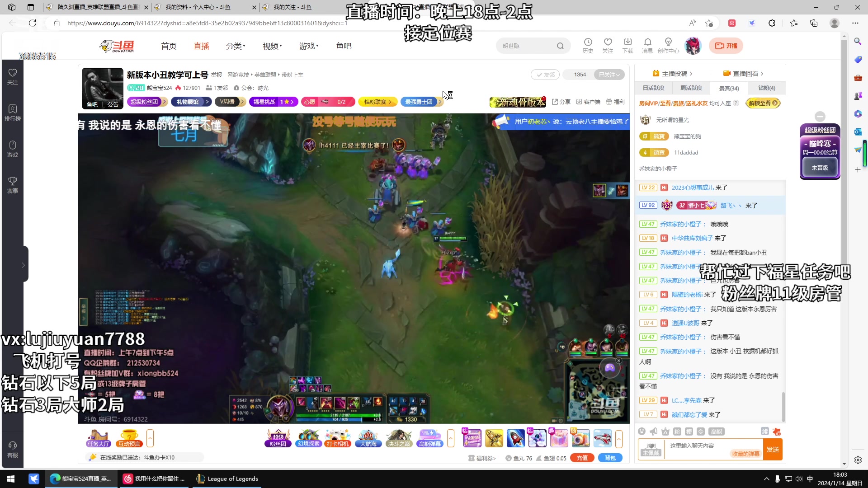
Task: Expand the left sidebar with the arrow handle
Action: click(x=24, y=265)
